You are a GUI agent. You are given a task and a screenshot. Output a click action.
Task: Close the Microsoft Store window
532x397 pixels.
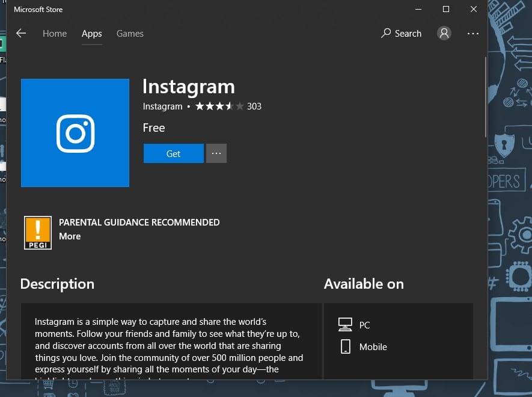[x=474, y=9]
